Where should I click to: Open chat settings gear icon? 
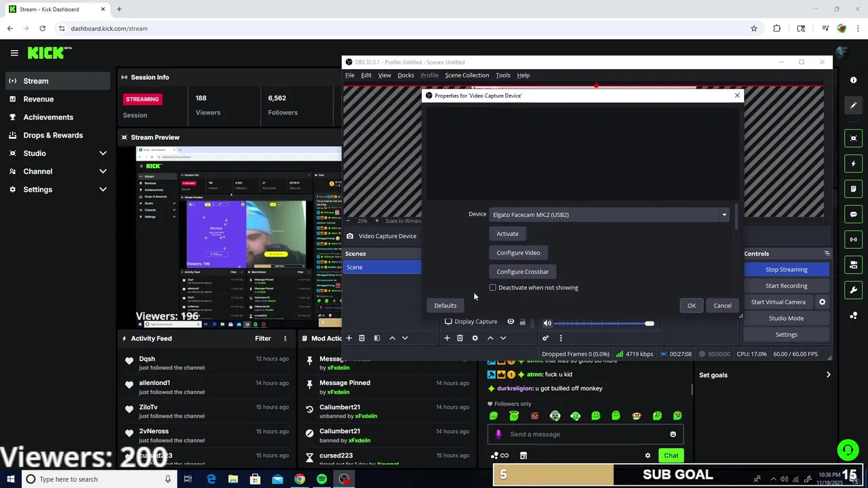[x=648, y=455]
